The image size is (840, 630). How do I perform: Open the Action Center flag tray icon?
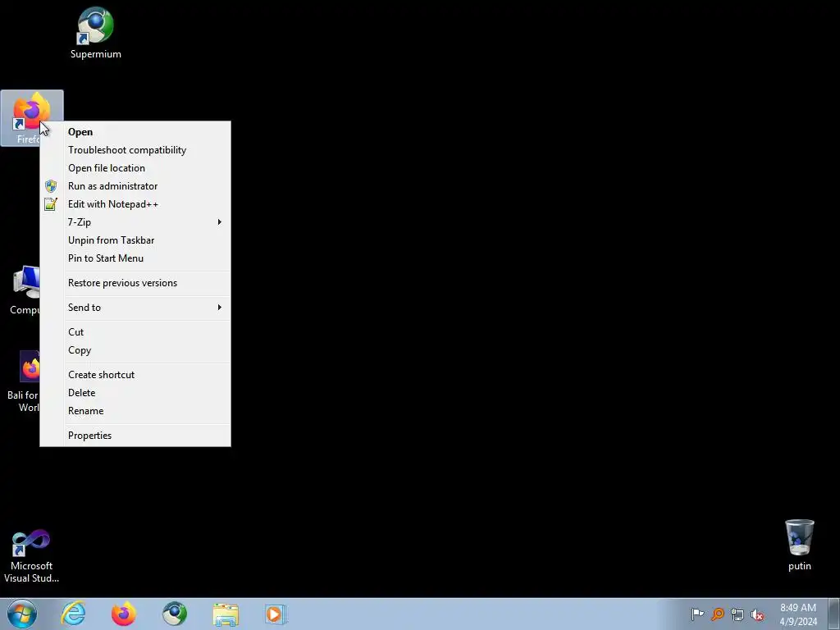tap(697, 614)
